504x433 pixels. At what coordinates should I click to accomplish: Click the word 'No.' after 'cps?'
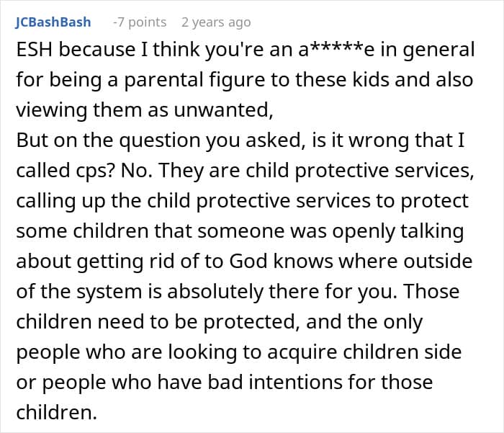(136, 171)
